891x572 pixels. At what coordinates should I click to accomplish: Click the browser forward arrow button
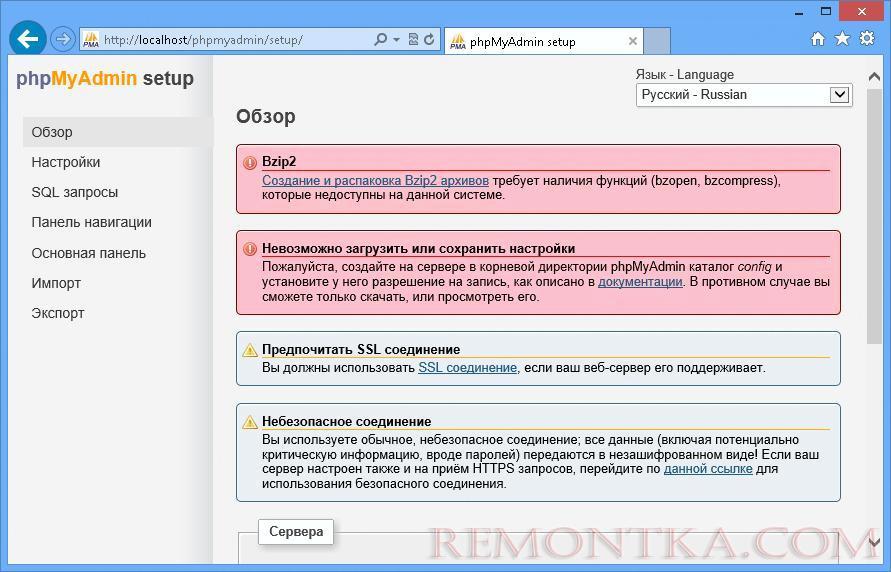[x=63, y=39]
